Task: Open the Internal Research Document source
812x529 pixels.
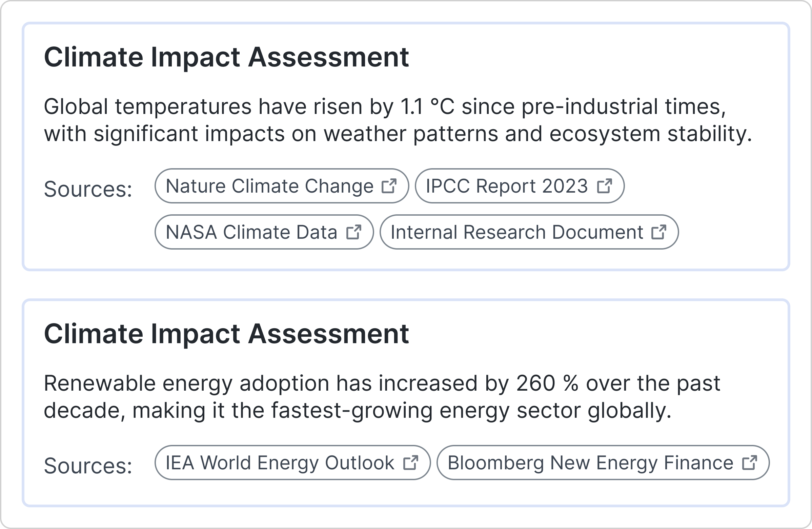Action: pyautogui.click(x=516, y=232)
